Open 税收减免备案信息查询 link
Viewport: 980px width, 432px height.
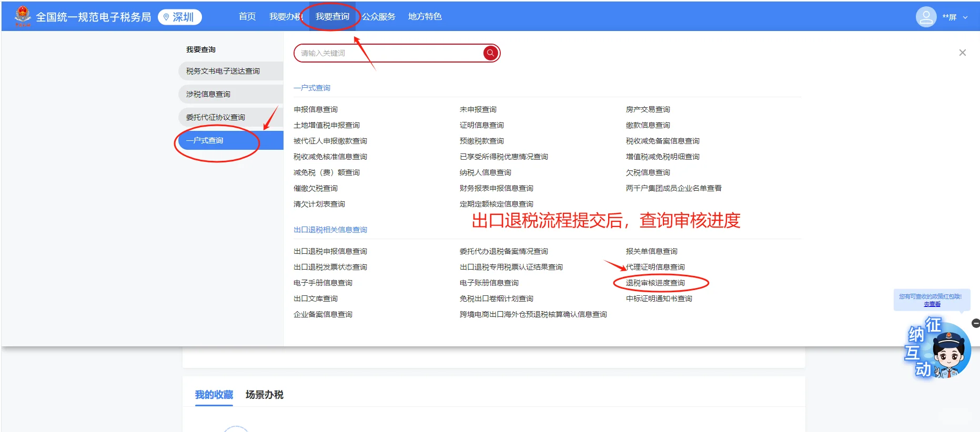[x=663, y=141]
